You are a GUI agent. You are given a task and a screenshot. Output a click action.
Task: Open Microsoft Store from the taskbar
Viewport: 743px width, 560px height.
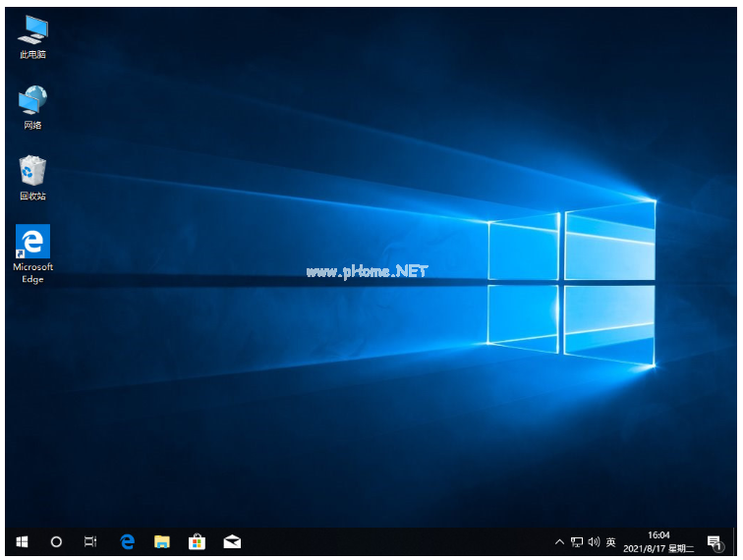[x=197, y=541]
